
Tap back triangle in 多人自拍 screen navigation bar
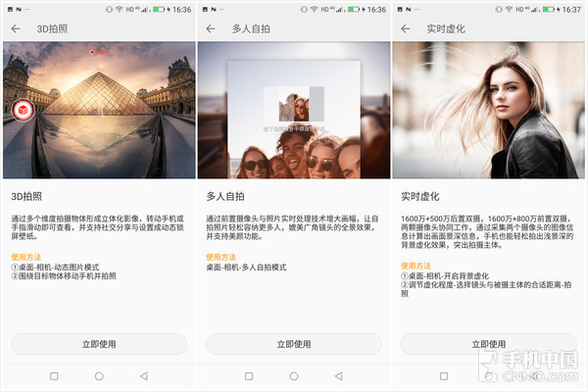point(339,376)
